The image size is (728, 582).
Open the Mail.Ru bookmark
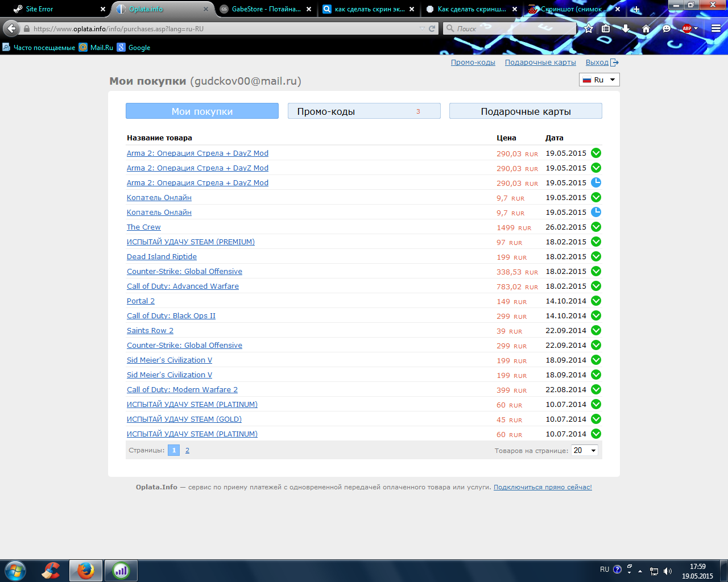point(96,48)
